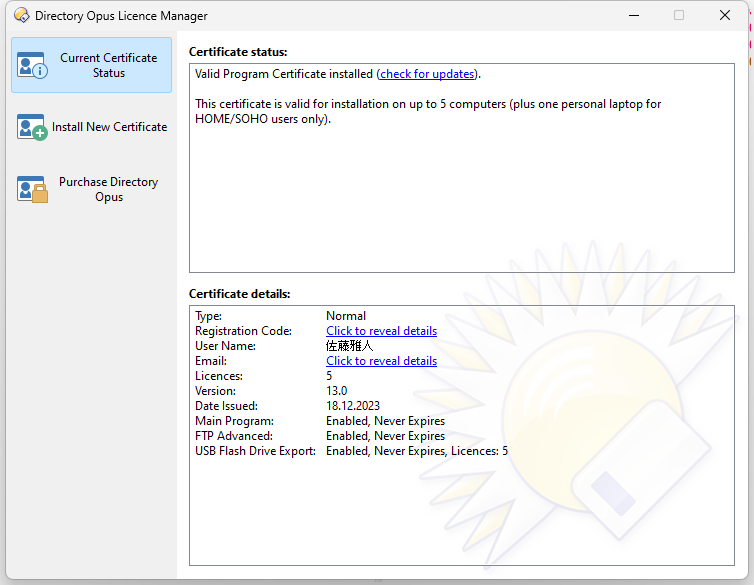Screen dimensions: 754x585
Task: Click the 'Licences:' label
Action: pos(219,376)
